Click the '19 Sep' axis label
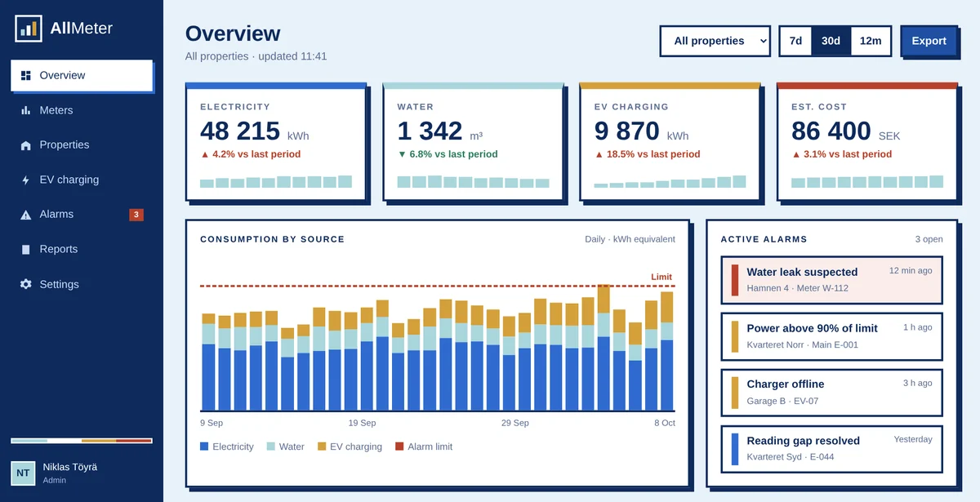This screenshot has height=502, width=980. (x=362, y=423)
